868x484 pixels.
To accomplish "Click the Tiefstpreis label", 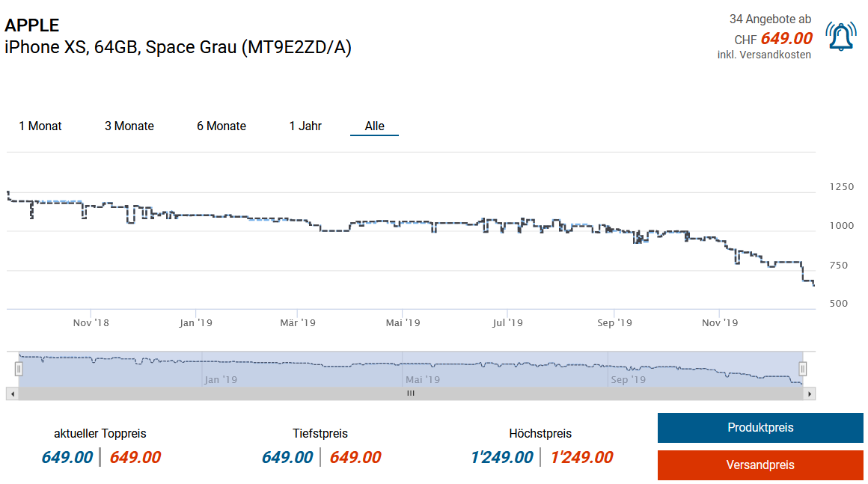I will click(320, 434).
